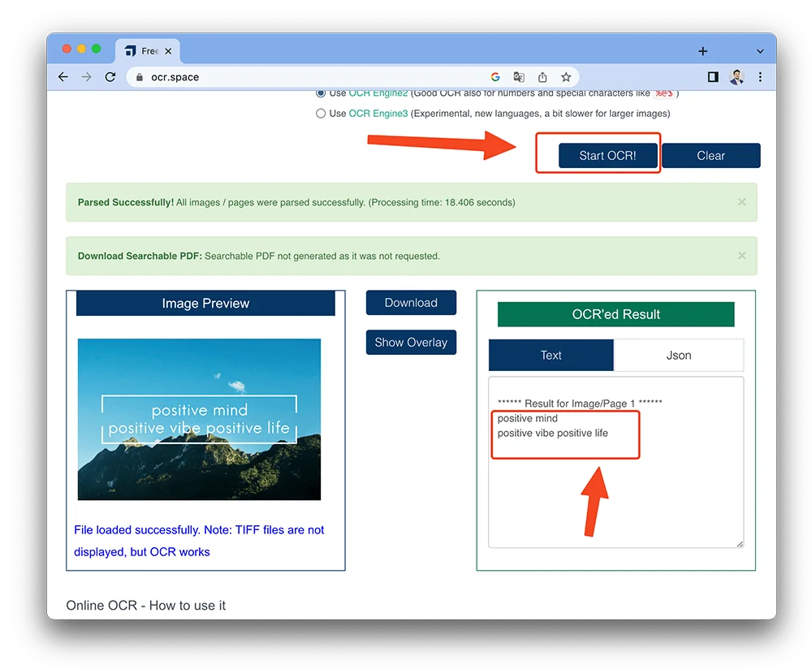The height and width of the screenshot is (669, 812).
Task: Click the text area resize handle
Action: point(740,544)
